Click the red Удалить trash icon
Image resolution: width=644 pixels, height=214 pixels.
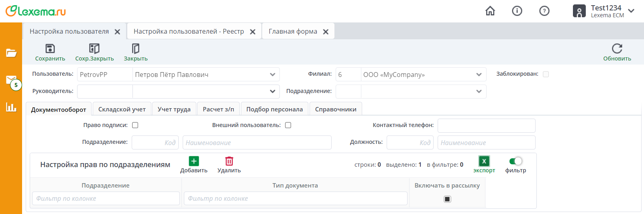point(229,161)
